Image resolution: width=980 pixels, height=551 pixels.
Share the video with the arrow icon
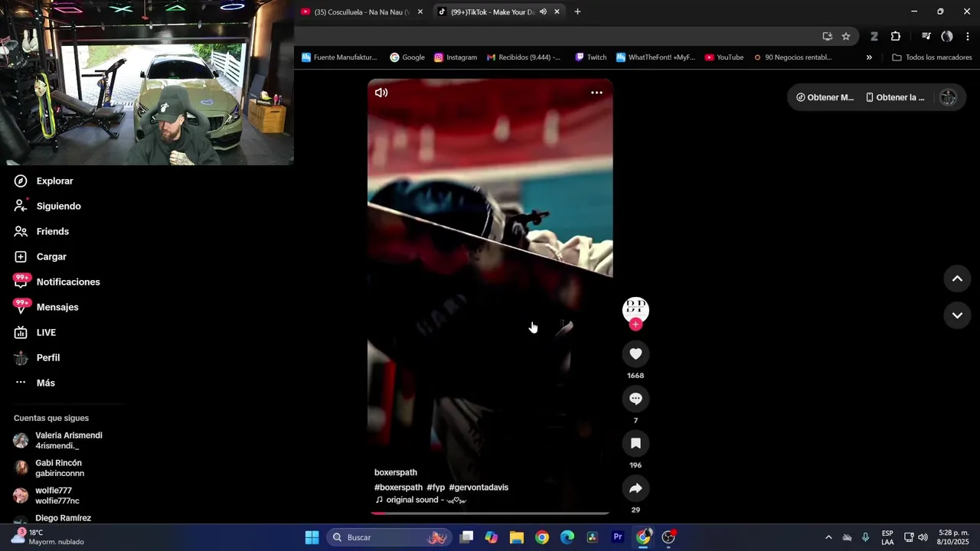(x=635, y=488)
